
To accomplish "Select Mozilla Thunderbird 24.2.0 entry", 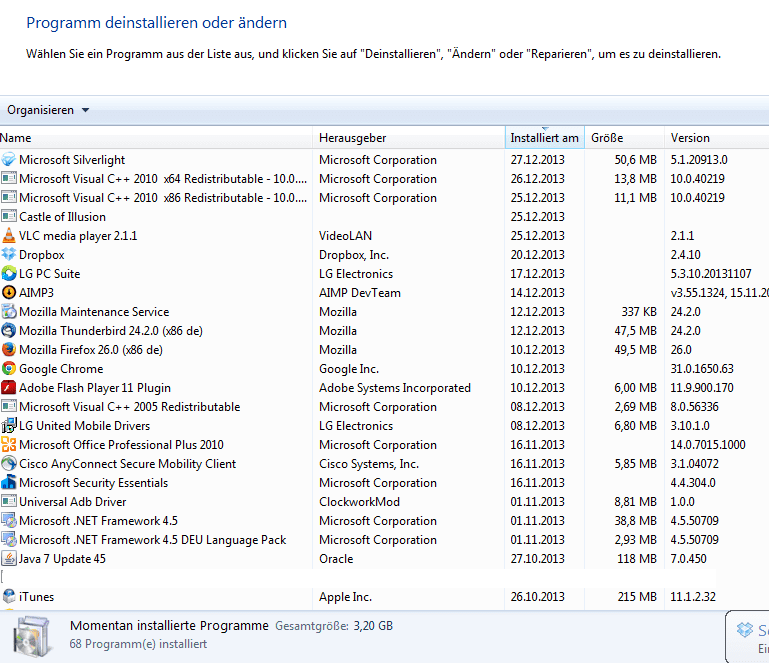I will point(111,331).
